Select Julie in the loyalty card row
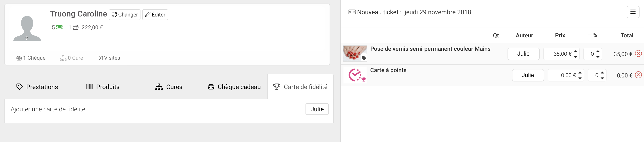The height and width of the screenshot is (142, 644). (x=317, y=109)
